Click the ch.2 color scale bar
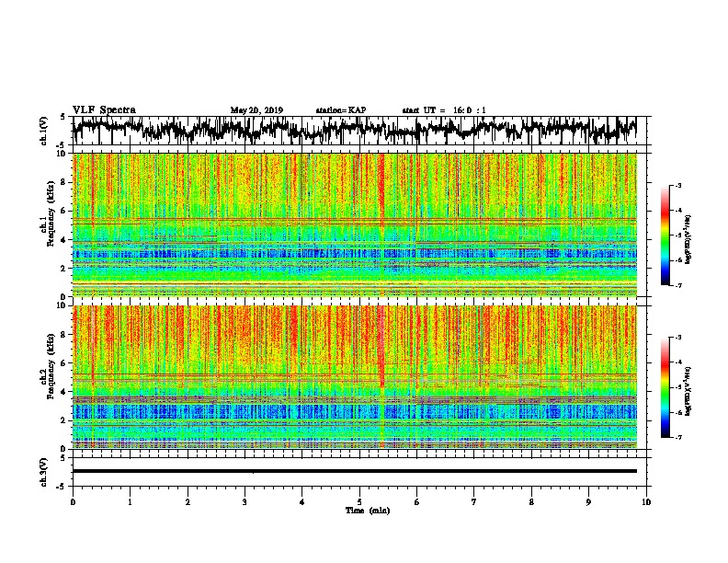Screen dimensions: 728x563 coord(665,387)
